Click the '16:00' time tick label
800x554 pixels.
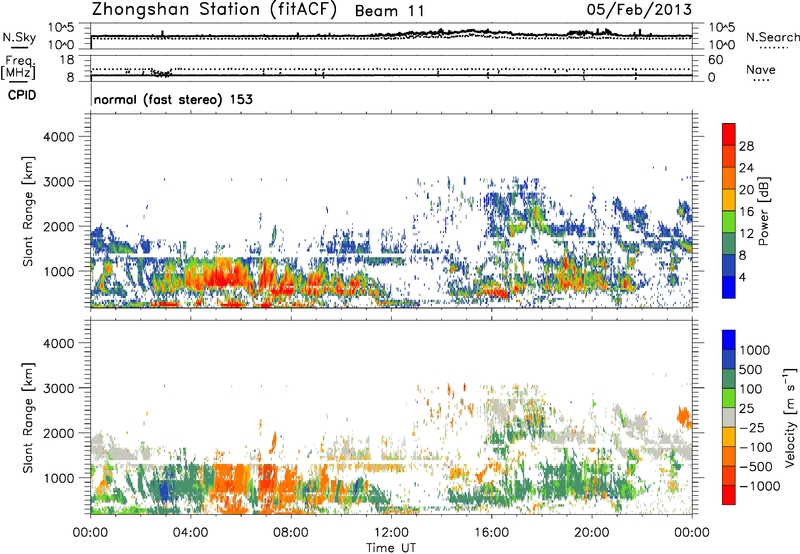pos(491,533)
